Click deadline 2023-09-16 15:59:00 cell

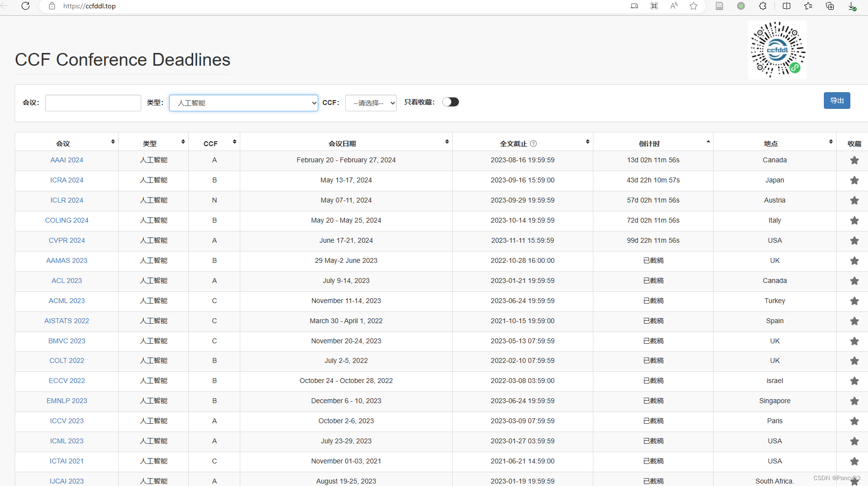pyautogui.click(x=523, y=180)
